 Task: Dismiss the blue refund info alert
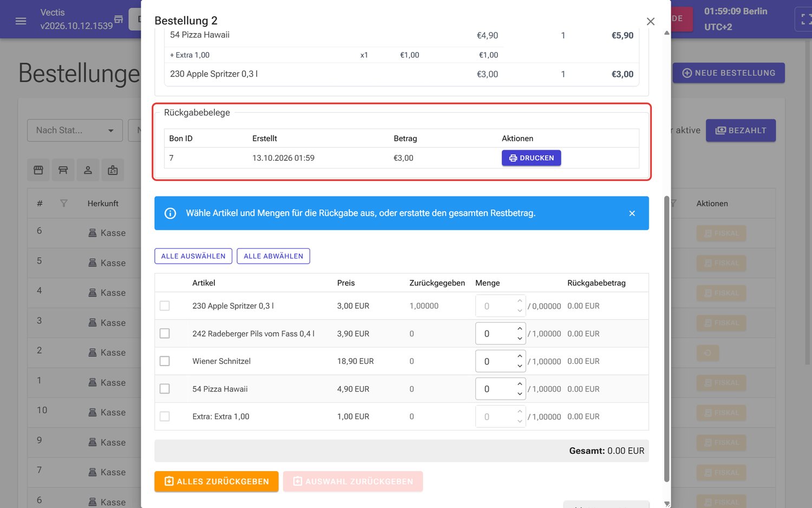(632, 213)
